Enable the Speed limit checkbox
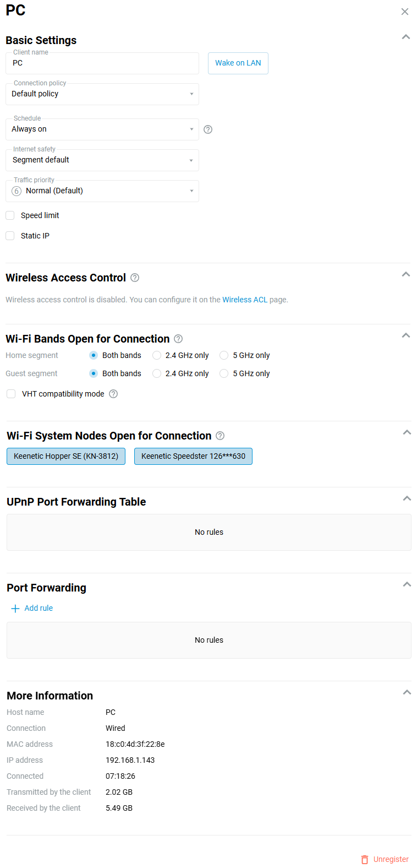The height and width of the screenshot is (868, 417). point(9,215)
